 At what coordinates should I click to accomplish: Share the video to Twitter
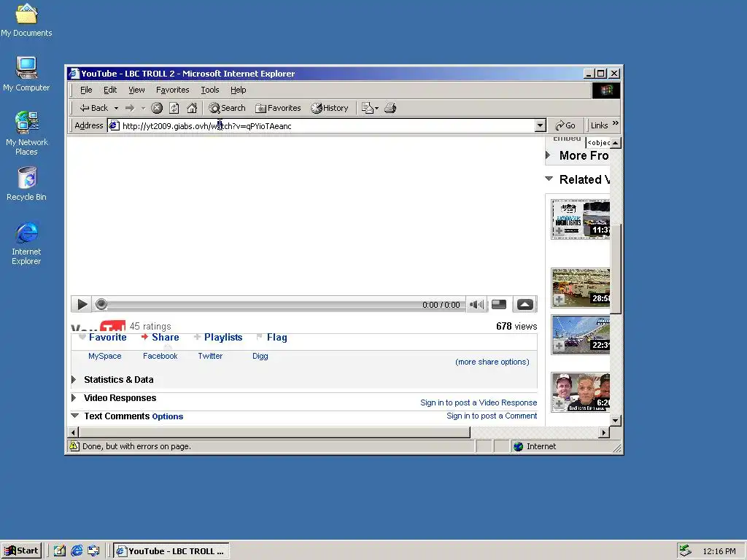point(210,356)
